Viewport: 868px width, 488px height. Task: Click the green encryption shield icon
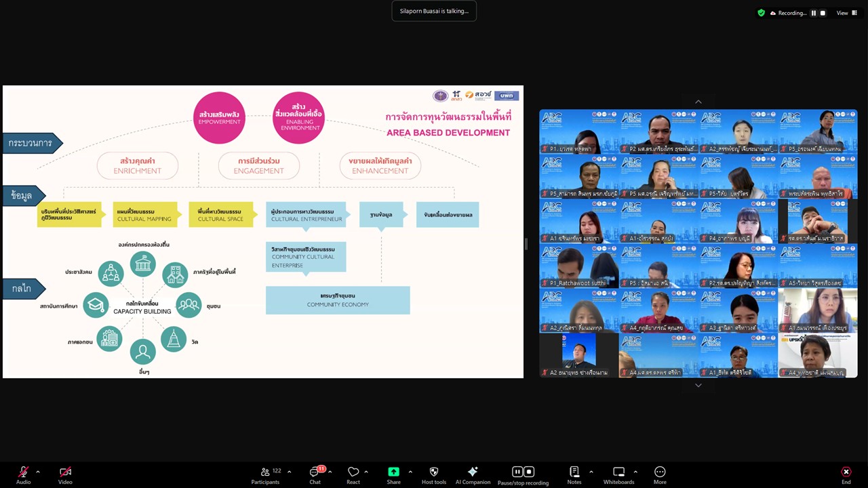(761, 13)
